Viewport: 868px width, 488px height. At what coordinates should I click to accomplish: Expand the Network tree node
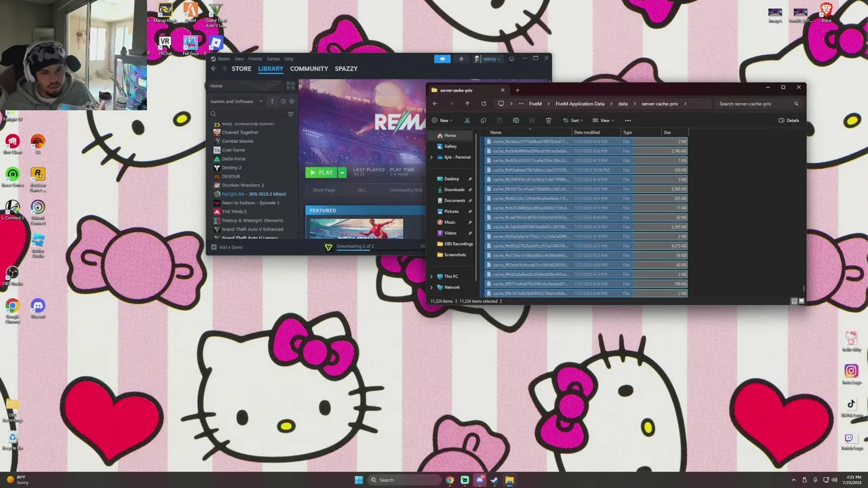(431, 287)
